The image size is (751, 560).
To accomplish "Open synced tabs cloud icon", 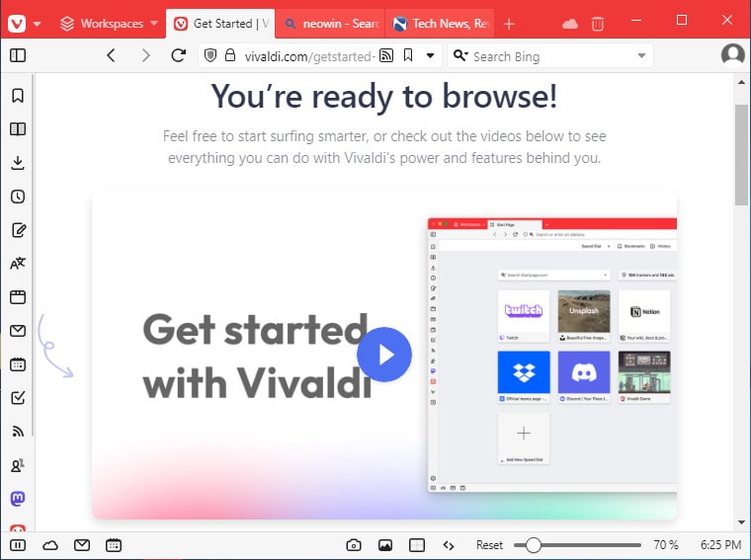I will pyautogui.click(x=569, y=24).
